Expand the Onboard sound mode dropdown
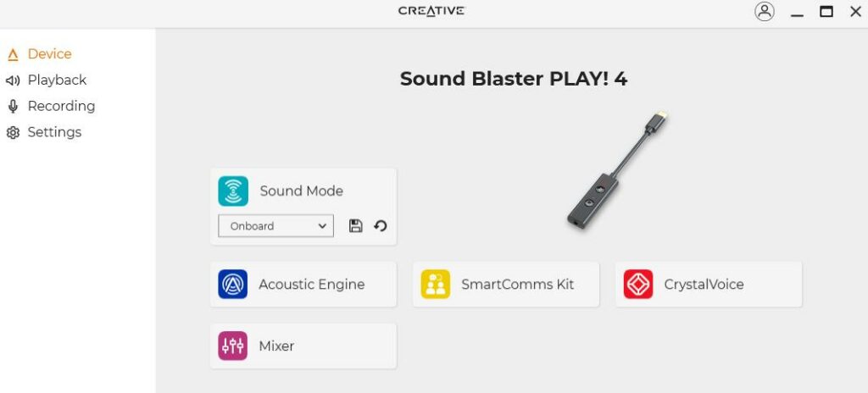Image resolution: width=868 pixels, height=393 pixels. (x=275, y=226)
